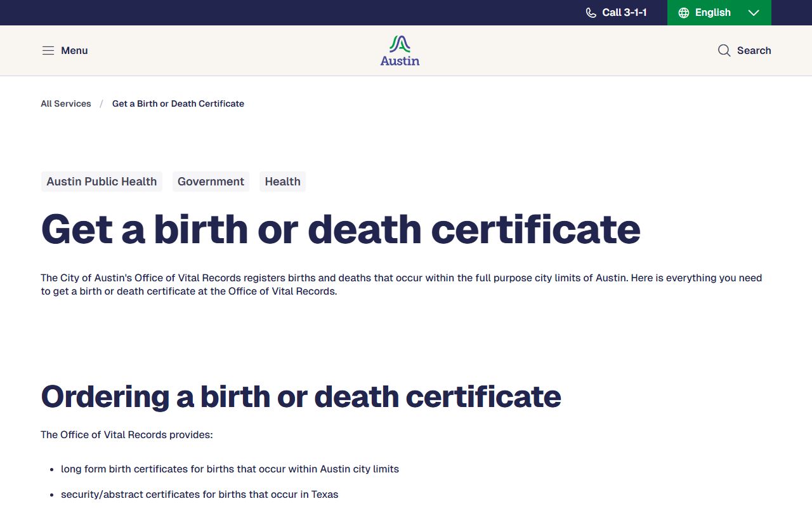Click the 'Get a birth or death certificate' heading
812x508 pixels.
click(341, 229)
